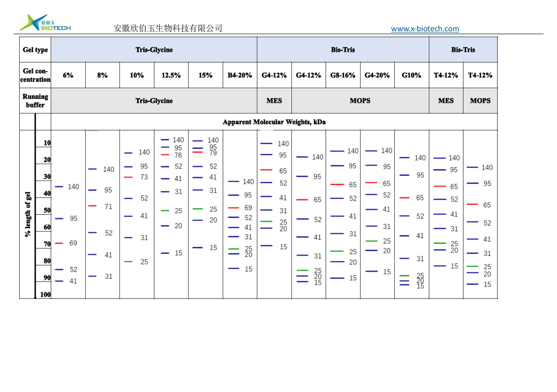
Task: Select 'Tris-Glycine' in the Running buffer row
Action: [154, 100]
